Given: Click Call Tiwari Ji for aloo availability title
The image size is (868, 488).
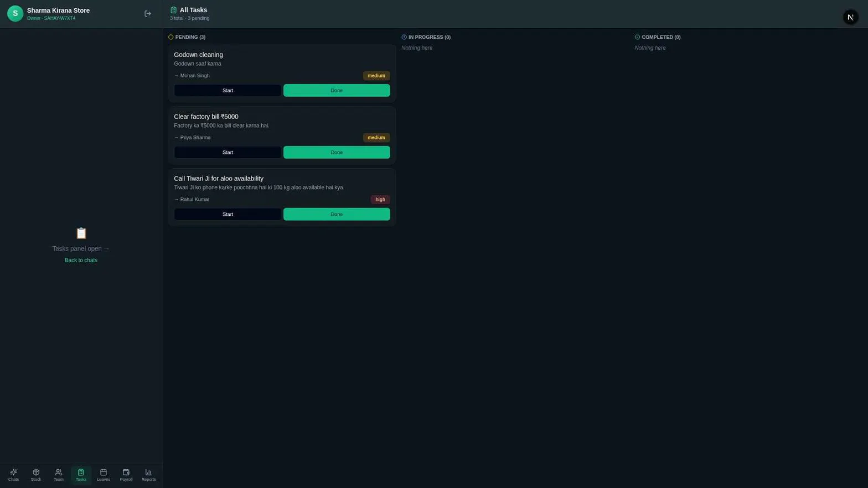Looking at the screenshot, I should coord(219,179).
